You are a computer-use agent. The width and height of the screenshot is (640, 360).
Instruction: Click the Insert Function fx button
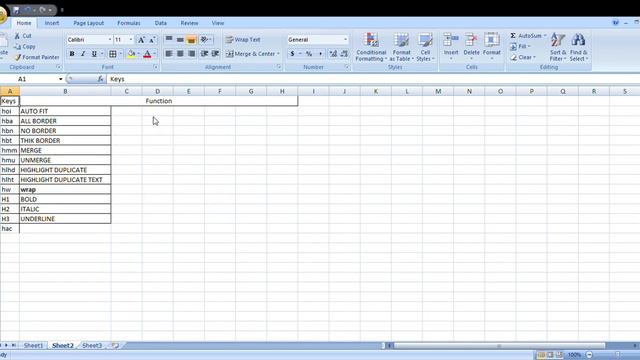tap(100, 79)
